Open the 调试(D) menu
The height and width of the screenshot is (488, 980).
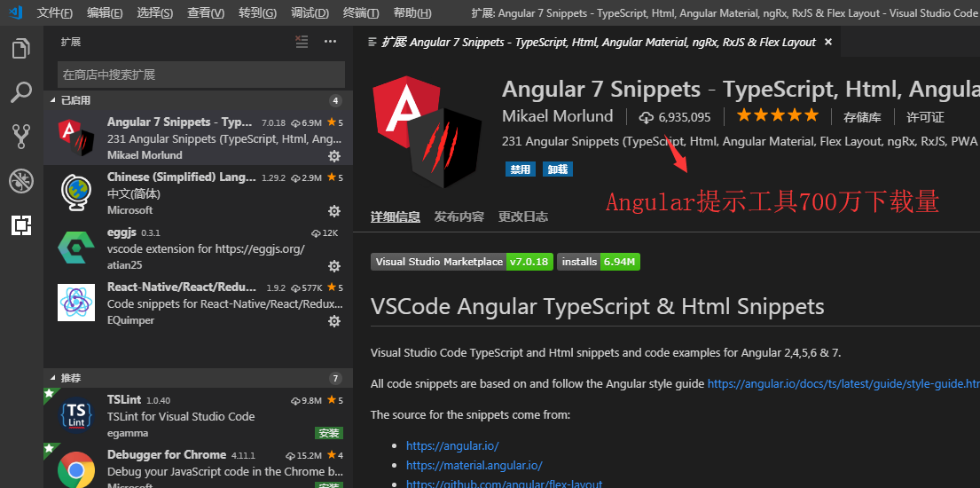pos(310,12)
